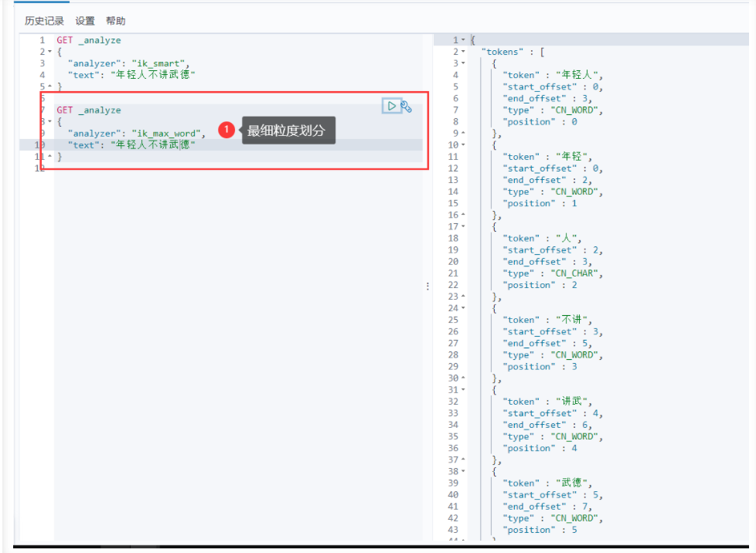Fold the 不讲 token object at line 24
756x553 pixels.
(463, 308)
